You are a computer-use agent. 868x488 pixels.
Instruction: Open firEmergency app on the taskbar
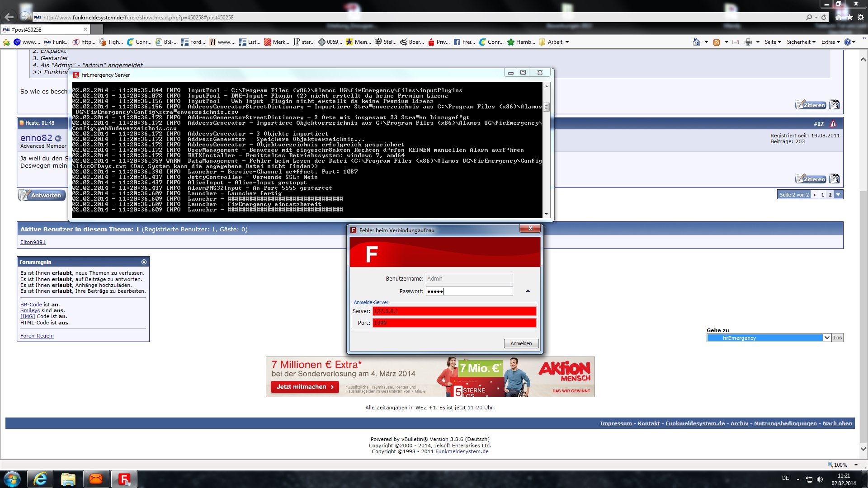(124, 479)
